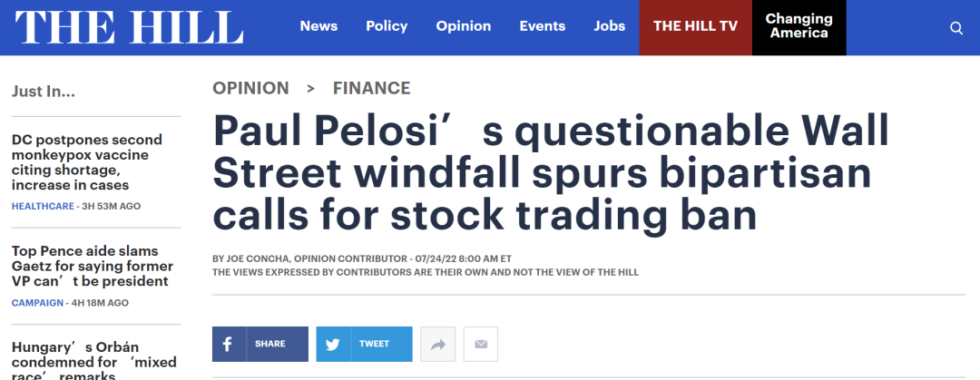This screenshot has height=380, width=980.
Task: Open DC monkeypox vaccine story
Action: [x=87, y=162]
